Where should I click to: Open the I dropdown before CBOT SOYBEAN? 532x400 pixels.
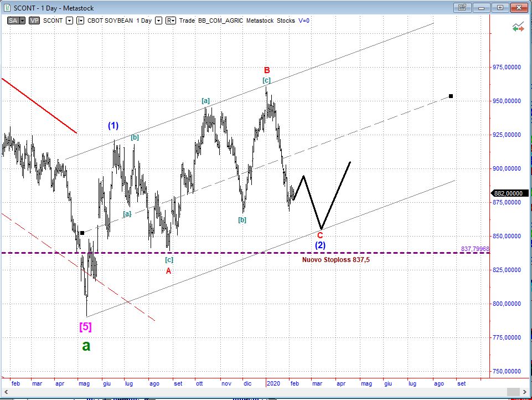click(x=80, y=20)
